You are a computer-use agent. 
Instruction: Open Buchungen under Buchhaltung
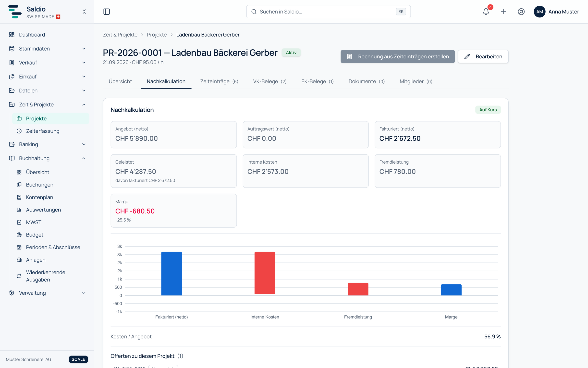point(50,185)
